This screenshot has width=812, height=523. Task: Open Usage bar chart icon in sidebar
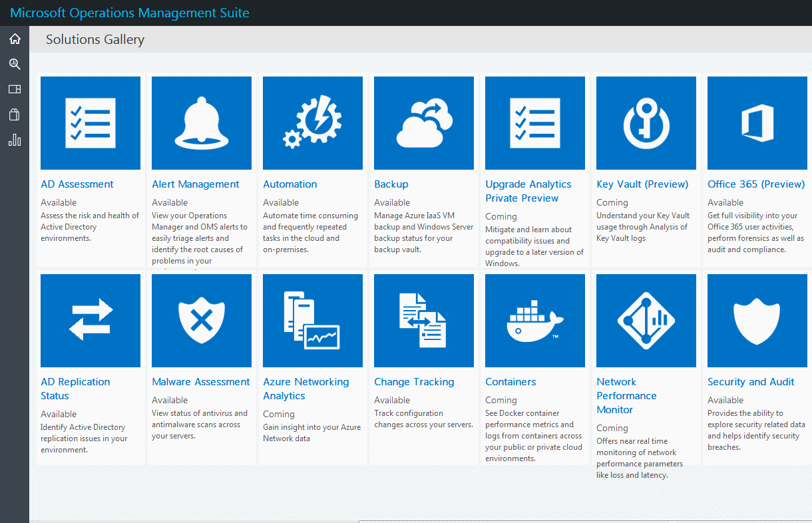pos(15,140)
